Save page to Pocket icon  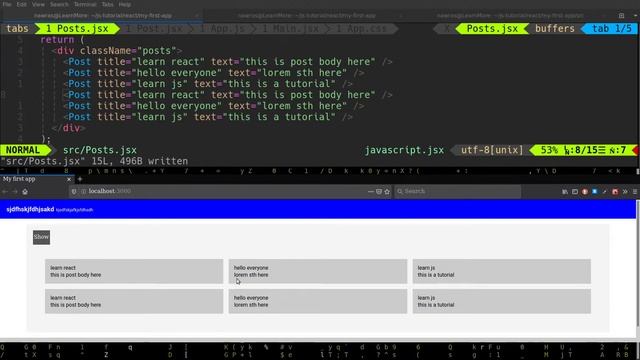click(x=379, y=191)
